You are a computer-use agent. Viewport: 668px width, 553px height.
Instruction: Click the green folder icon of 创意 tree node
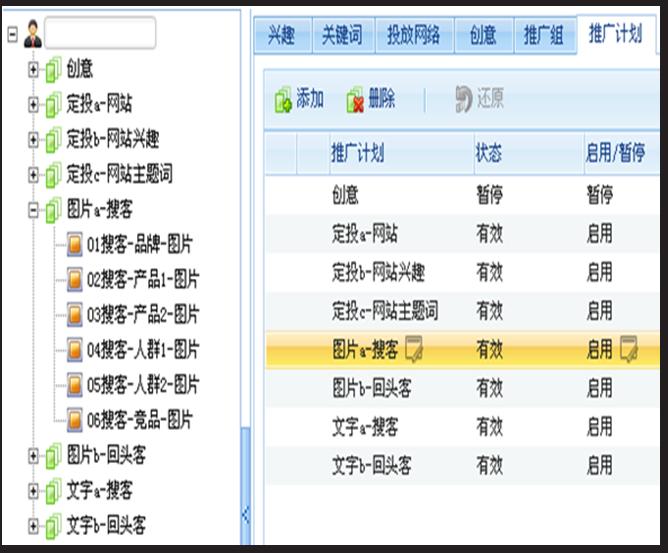point(53,69)
